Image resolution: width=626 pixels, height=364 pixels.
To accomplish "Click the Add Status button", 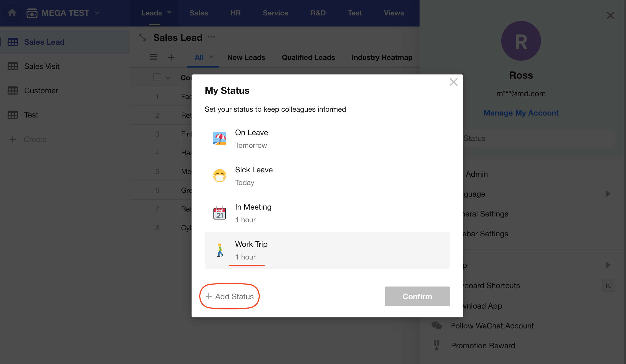I will pyautogui.click(x=229, y=296).
